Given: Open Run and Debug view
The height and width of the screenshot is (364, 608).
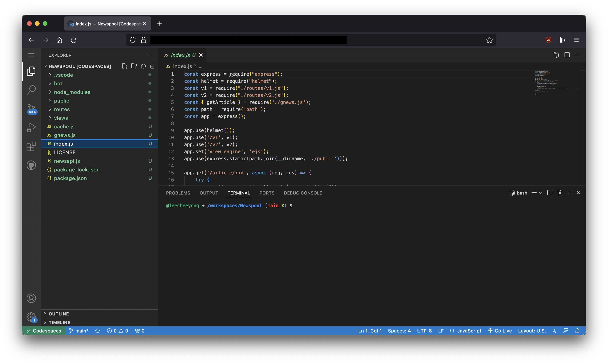Looking at the screenshot, I should (31, 128).
